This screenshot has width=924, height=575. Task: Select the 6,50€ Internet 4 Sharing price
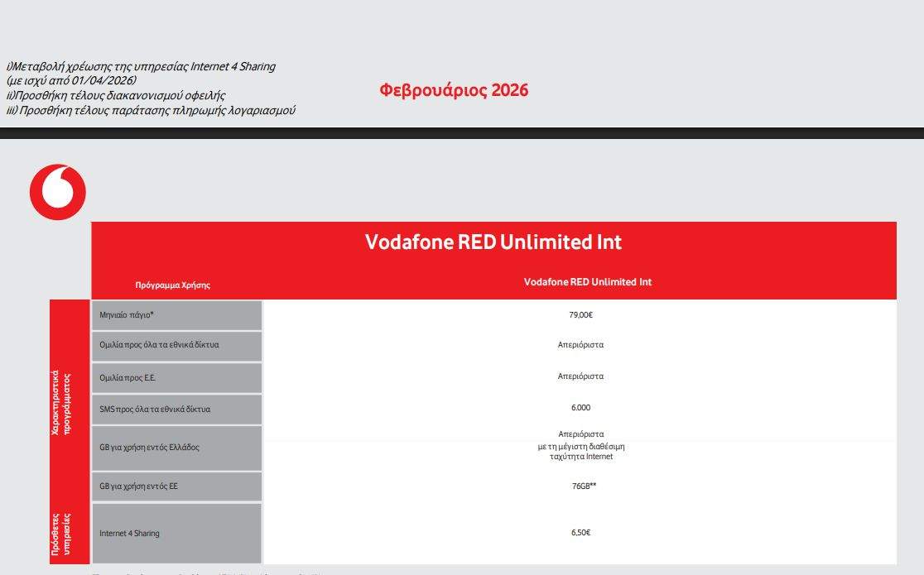[580, 533]
